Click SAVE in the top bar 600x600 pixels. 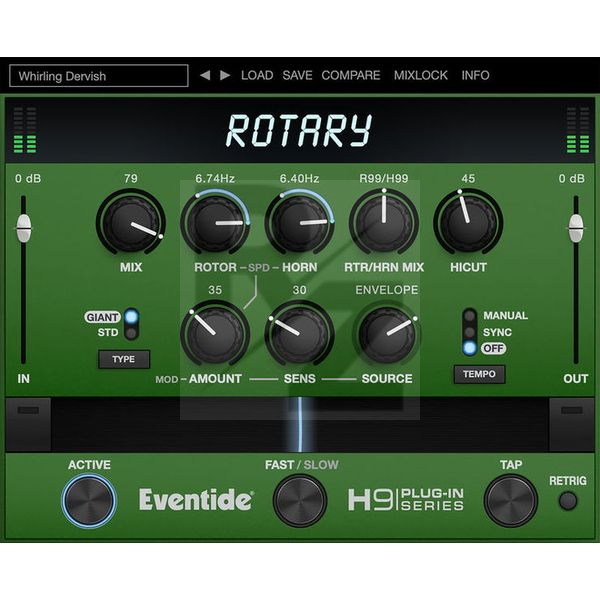coord(297,75)
